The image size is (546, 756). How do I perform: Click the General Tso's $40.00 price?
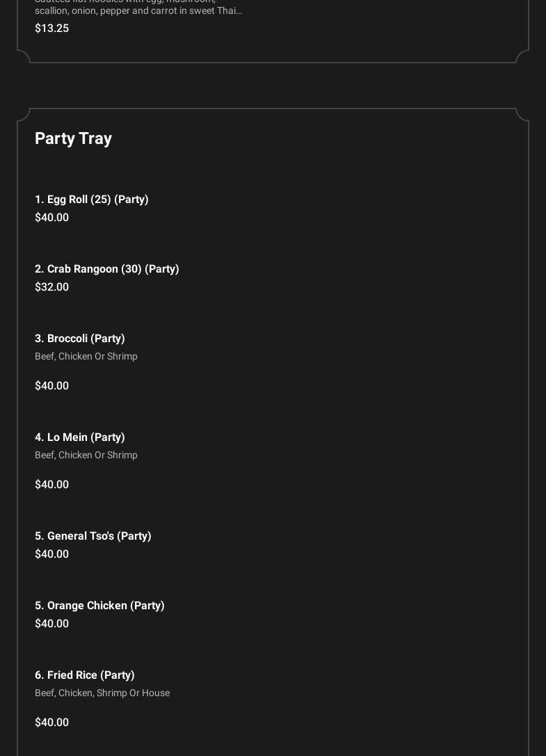coord(51,554)
